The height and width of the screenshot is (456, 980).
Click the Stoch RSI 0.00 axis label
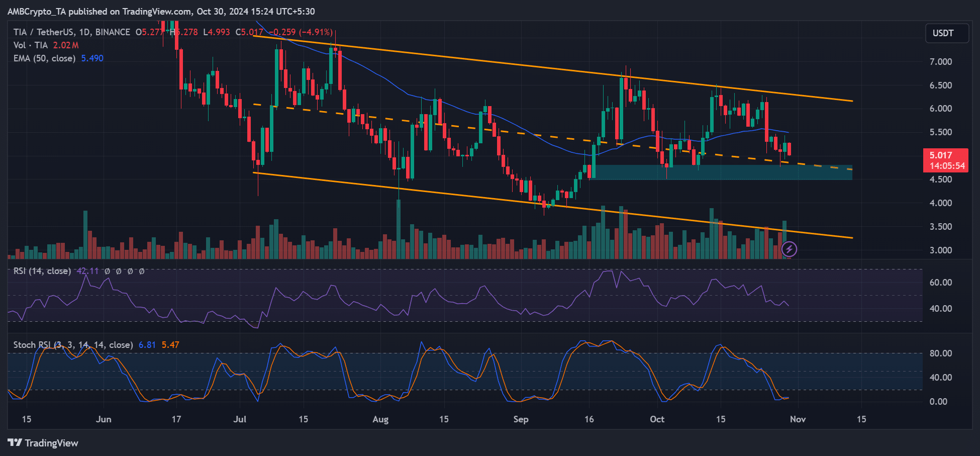click(x=938, y=402)
